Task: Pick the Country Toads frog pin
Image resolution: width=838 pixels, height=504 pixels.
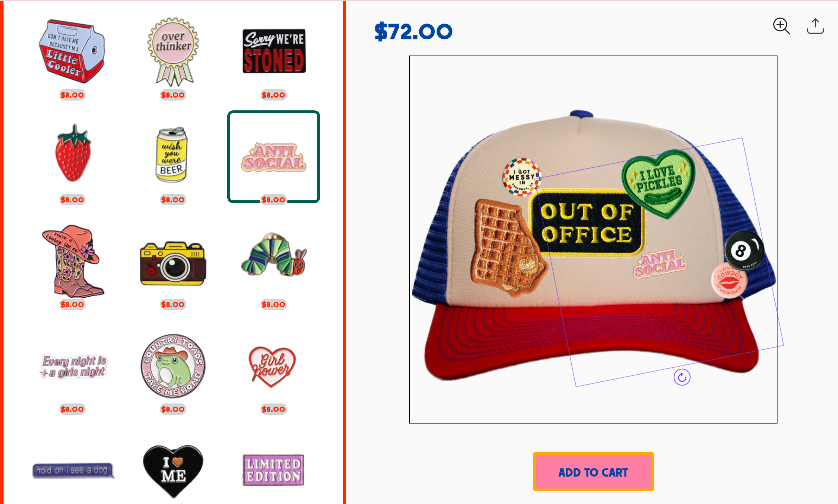Action: pyautogui.click(x=173, y=366)
